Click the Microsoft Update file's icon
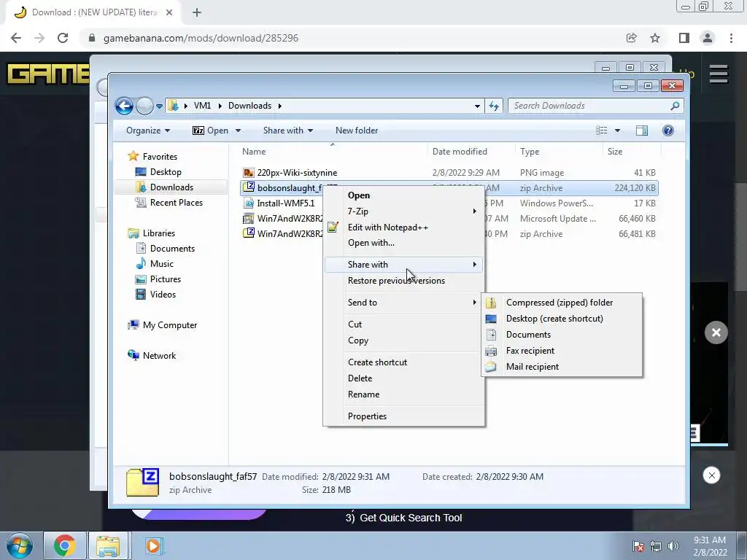 (x=248, y=219)
